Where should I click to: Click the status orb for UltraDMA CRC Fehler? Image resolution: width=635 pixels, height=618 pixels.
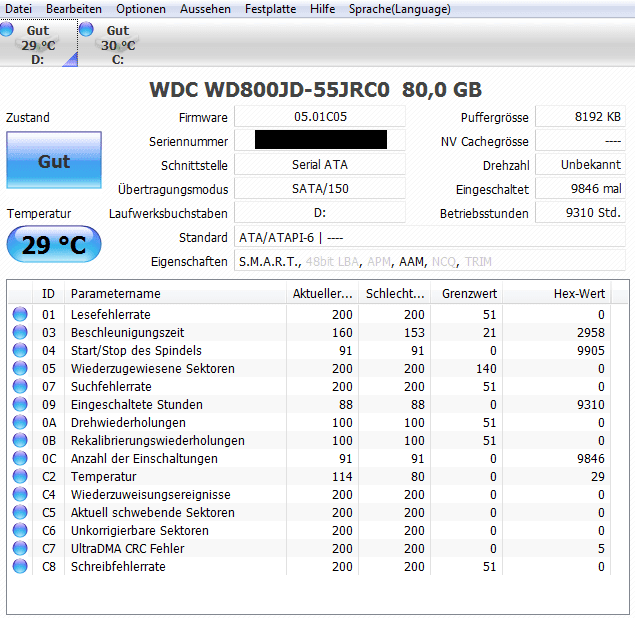pos(20,548)
